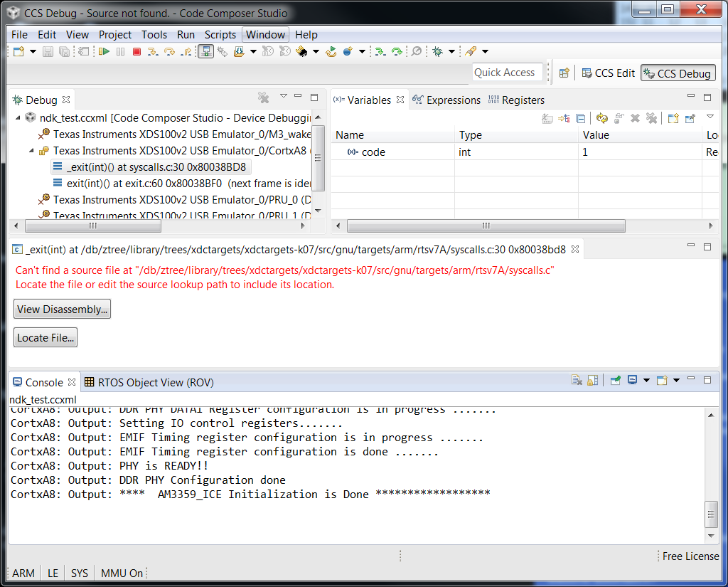
Task: Collapse the ndk_test.ccxml tree node
Action: coord(18,118)
